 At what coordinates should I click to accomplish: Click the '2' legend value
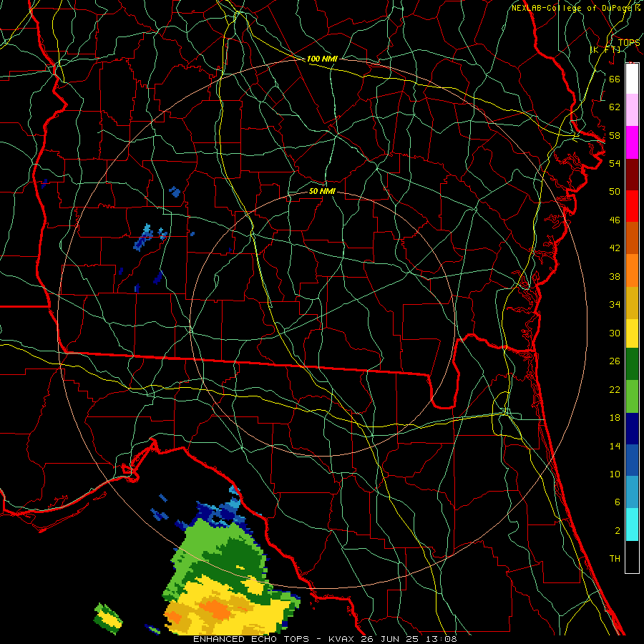617,531
